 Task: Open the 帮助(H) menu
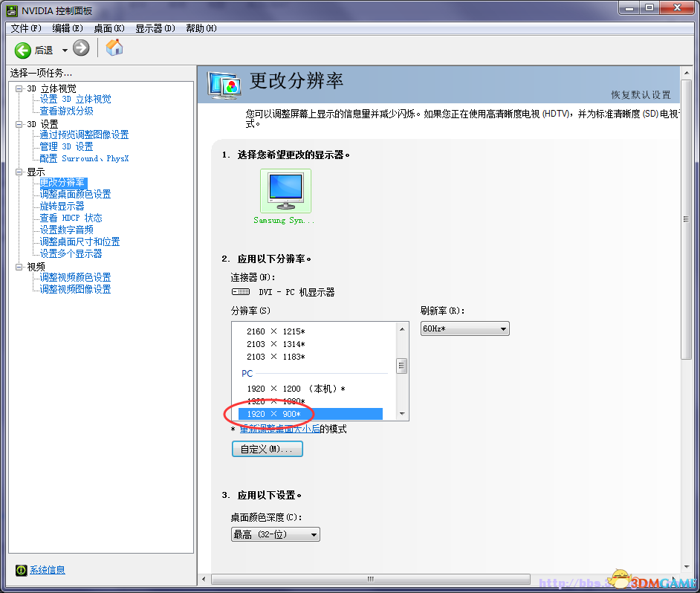201,28
